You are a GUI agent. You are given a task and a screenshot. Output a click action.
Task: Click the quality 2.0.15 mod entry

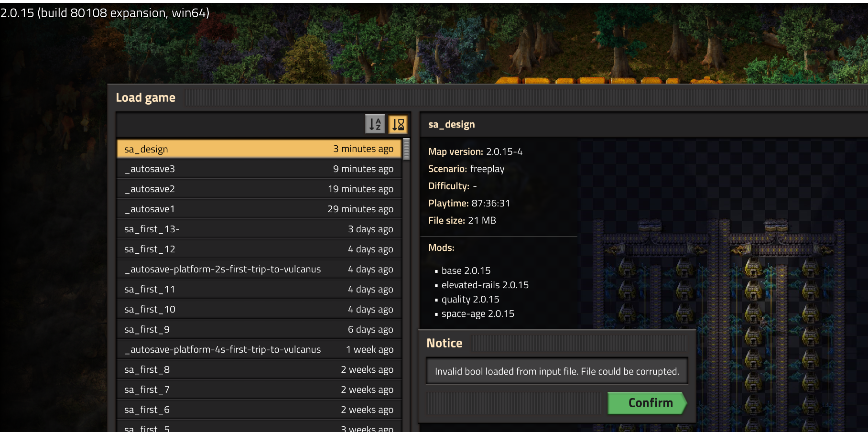[x=470, y=299]
